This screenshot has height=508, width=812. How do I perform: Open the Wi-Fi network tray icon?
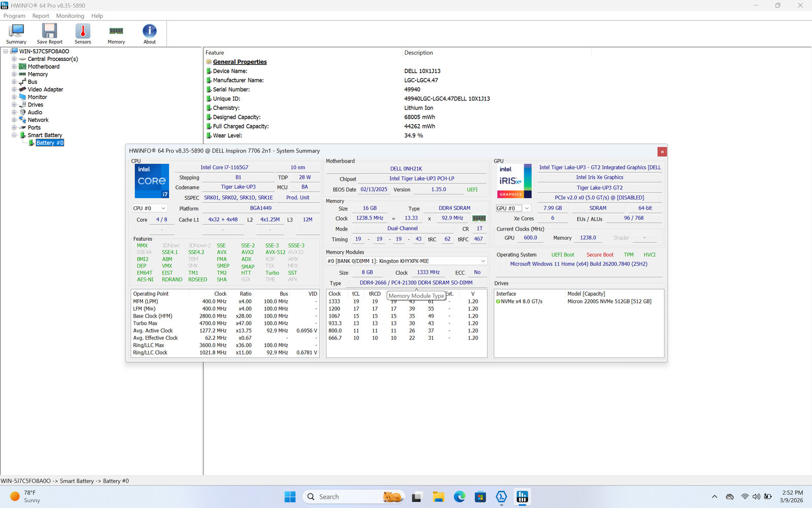tap(745, 497)
